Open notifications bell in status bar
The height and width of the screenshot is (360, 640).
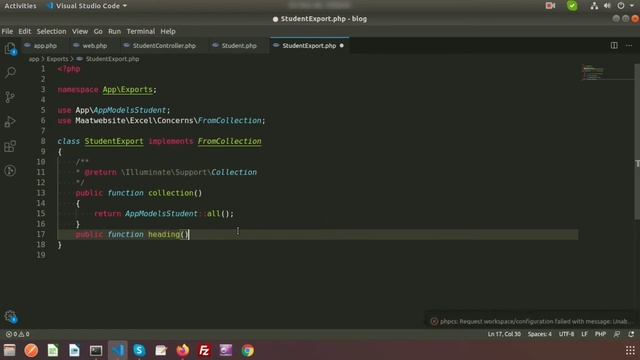point(631,334)
